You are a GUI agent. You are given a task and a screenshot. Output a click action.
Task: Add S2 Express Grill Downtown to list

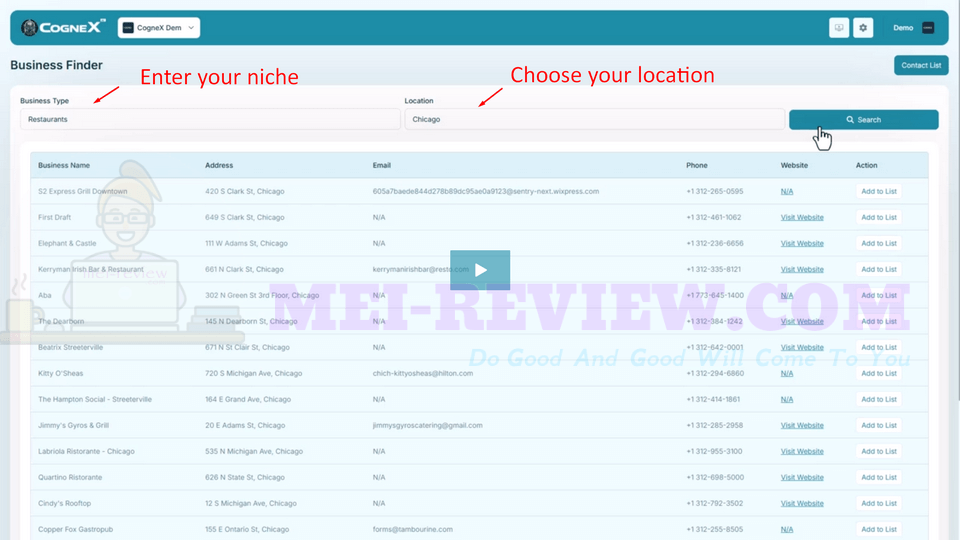(x=879, y=192)
